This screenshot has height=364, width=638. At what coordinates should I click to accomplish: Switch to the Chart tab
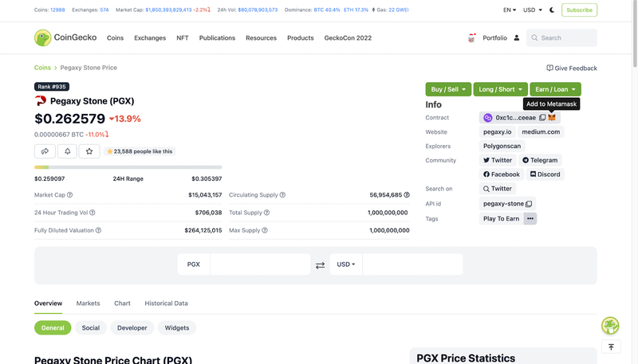pos(122,303)
